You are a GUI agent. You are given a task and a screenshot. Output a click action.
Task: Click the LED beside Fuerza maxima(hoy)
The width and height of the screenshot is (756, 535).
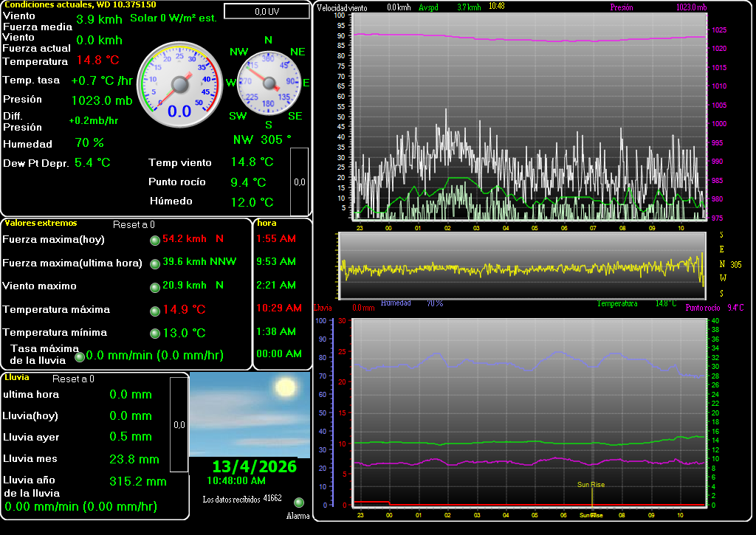pos(155,240)
